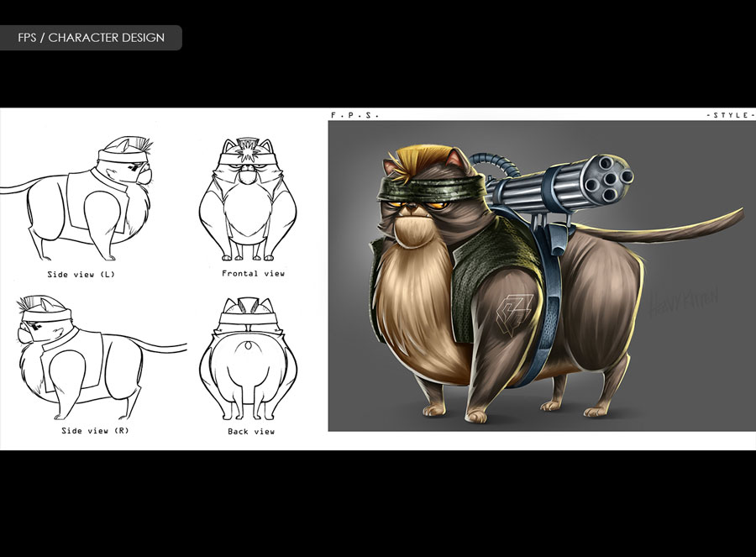Viewport: 756px width, 557px height.
Task: Click the "Frontal view" caption text
Action: click(x=253, y=273)
